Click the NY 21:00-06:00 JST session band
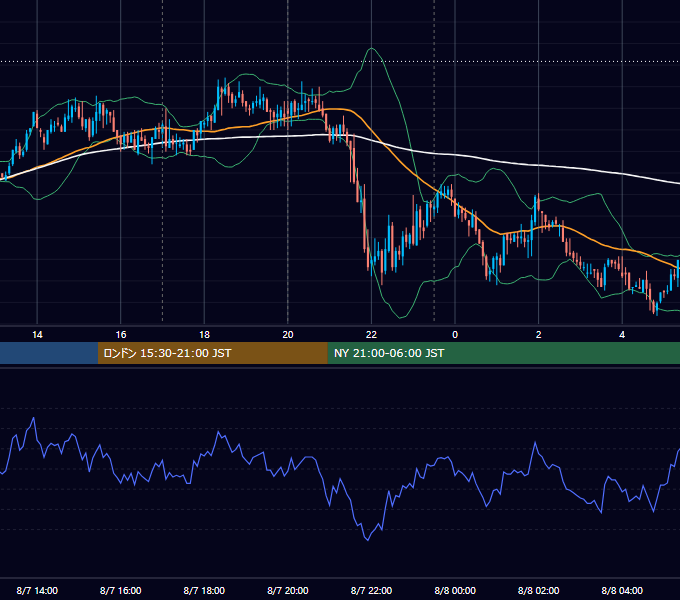The height and width of the screenshot is (600, 680). coord(503,353)
